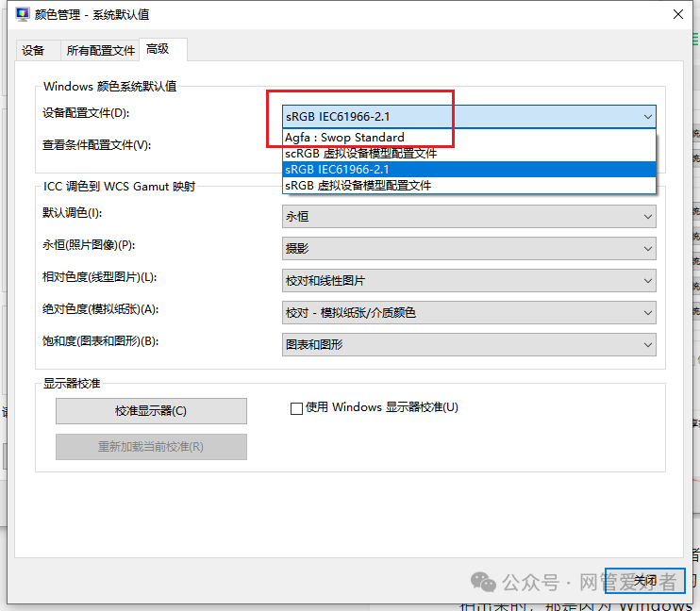Enable 使用 Windows 显示器校准 checkbox
This screenshot has width=700, height=611.
(297, 408)
